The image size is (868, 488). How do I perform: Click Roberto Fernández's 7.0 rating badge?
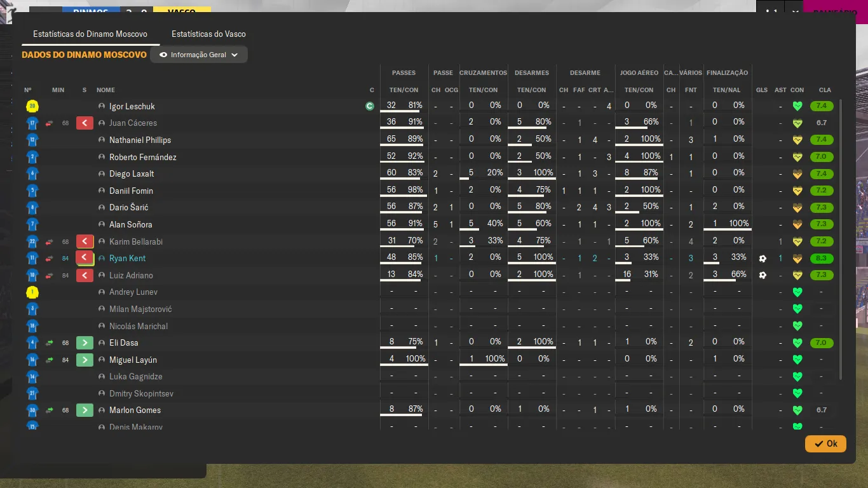(x=822, y=157)
